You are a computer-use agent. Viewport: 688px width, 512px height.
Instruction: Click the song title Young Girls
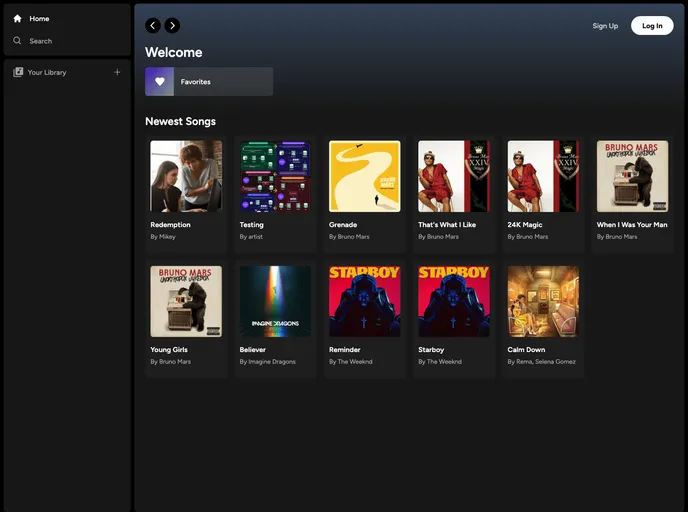tap(169, 350)
